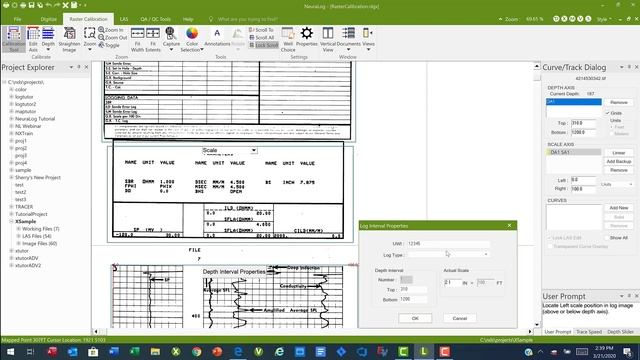Screen dimensions: 640x360
Task: Click Remove button in Depth Axis section
Action: [619, 102]
